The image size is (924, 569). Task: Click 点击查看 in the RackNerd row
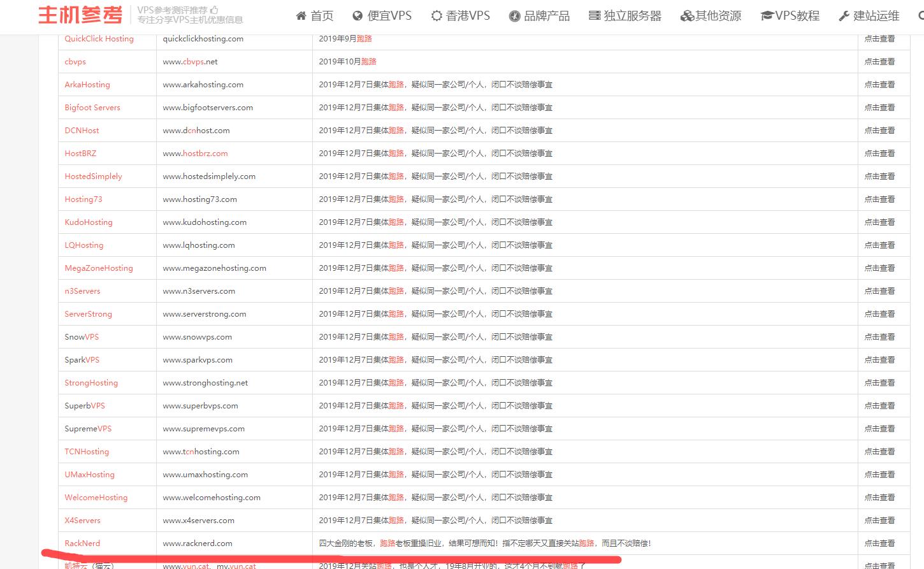pyautogui.click(x=879, y=544)
